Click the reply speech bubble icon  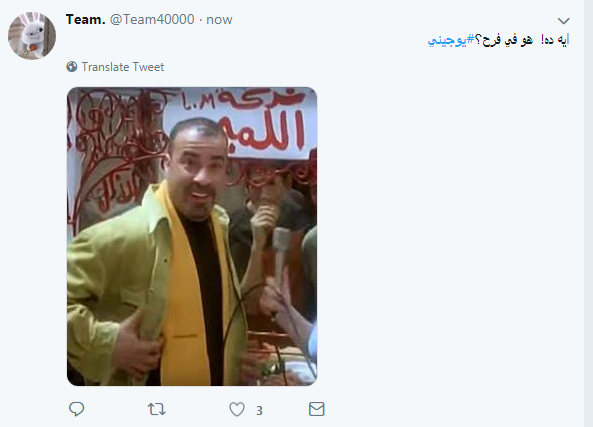[76, 409]
